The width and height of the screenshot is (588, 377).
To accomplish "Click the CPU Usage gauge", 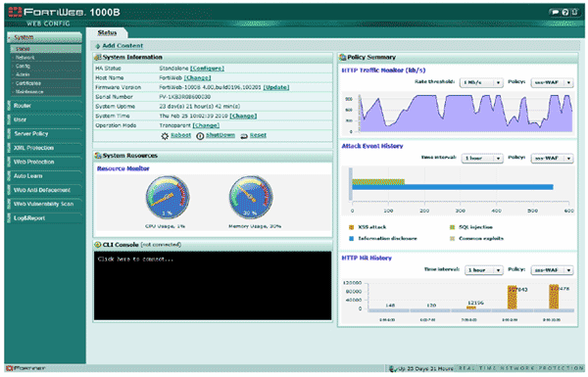I will tap(168, 198).
